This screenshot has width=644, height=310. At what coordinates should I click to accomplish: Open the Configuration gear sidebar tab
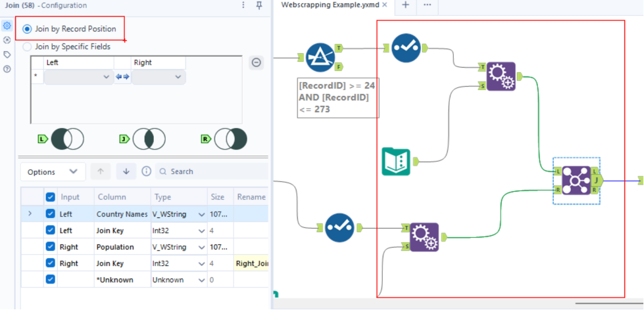[x=7, y=26]
